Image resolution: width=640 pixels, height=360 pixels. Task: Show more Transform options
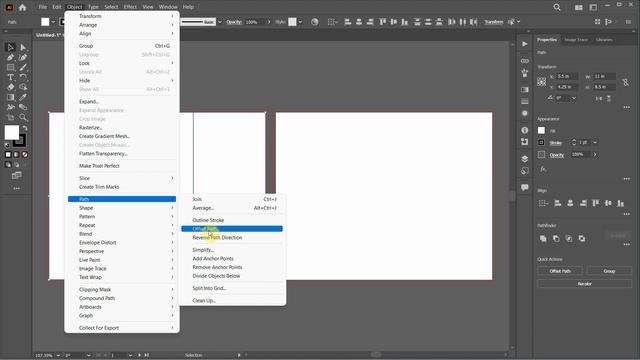pos(627,107)
